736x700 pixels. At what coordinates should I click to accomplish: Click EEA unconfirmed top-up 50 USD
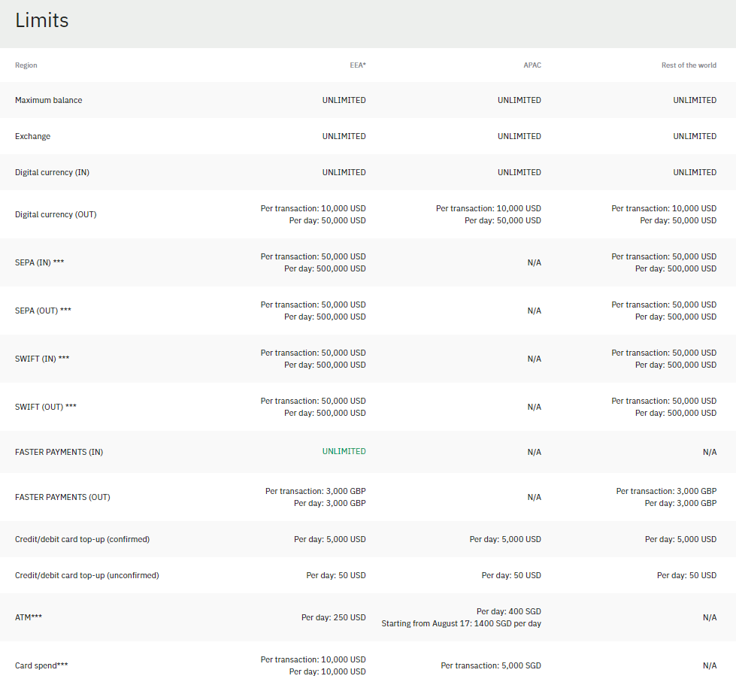pyautogui.click(x=336, y=576)
